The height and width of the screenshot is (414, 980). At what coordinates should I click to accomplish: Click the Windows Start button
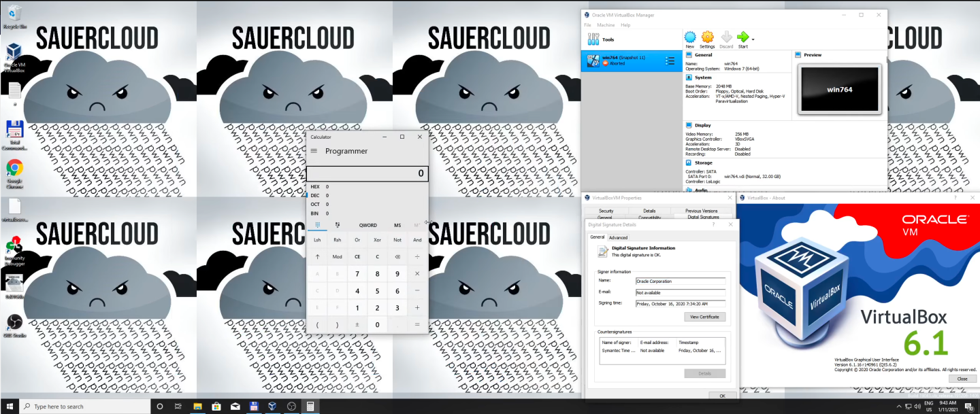(x=10, y=407)
